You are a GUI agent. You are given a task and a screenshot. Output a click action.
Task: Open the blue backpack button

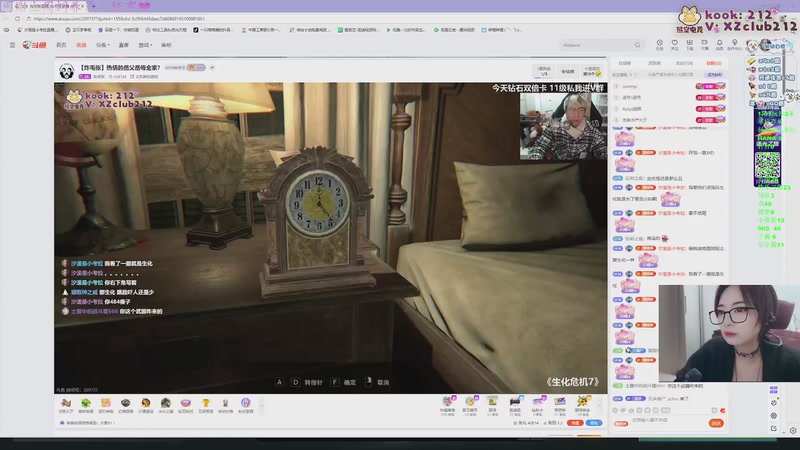click(x=594, y=423)
